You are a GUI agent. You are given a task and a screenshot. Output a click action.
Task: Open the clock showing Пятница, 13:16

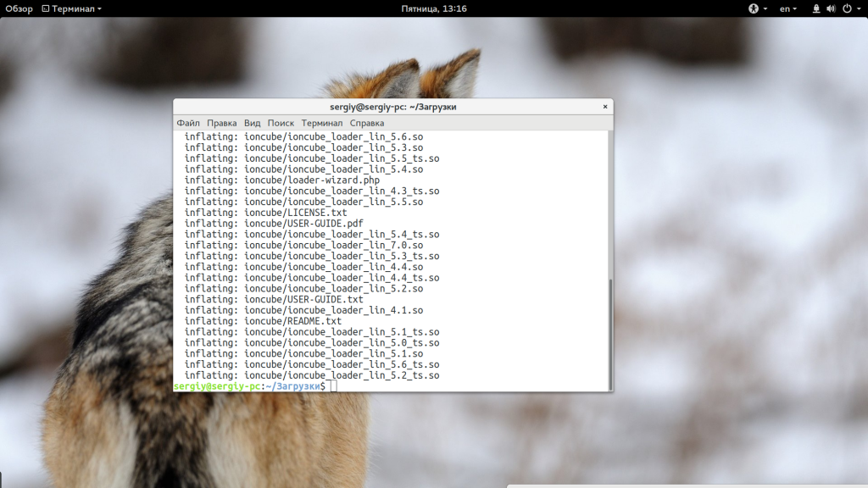434,8
